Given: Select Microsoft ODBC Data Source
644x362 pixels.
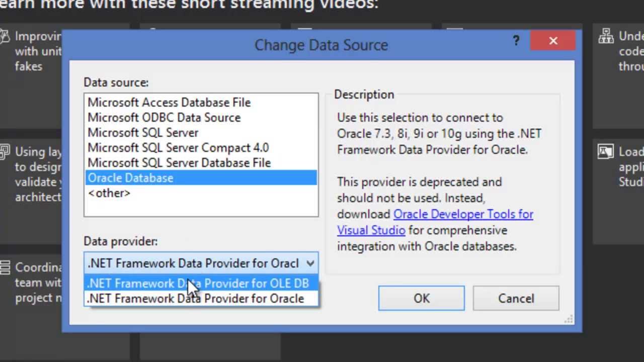Looking at the screenshot, I should tap(164, 118).
